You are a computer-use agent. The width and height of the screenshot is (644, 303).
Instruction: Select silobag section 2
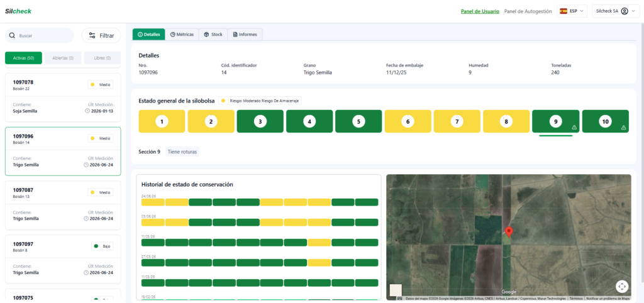[211, 121]
